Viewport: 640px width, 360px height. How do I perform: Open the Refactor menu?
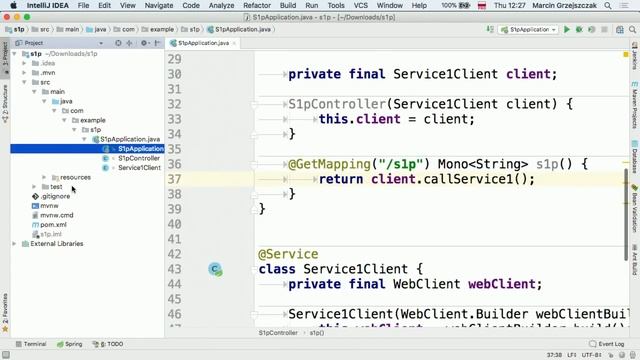tap(257, 6)
